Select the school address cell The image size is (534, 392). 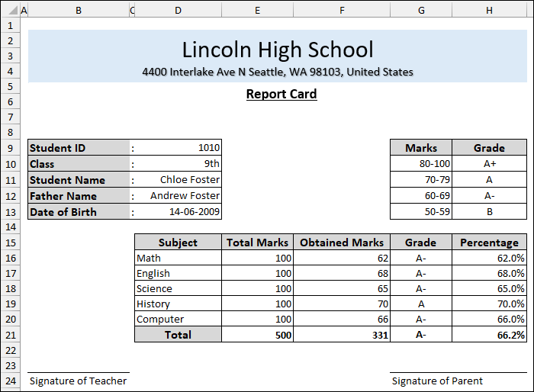tap(278, 72)
